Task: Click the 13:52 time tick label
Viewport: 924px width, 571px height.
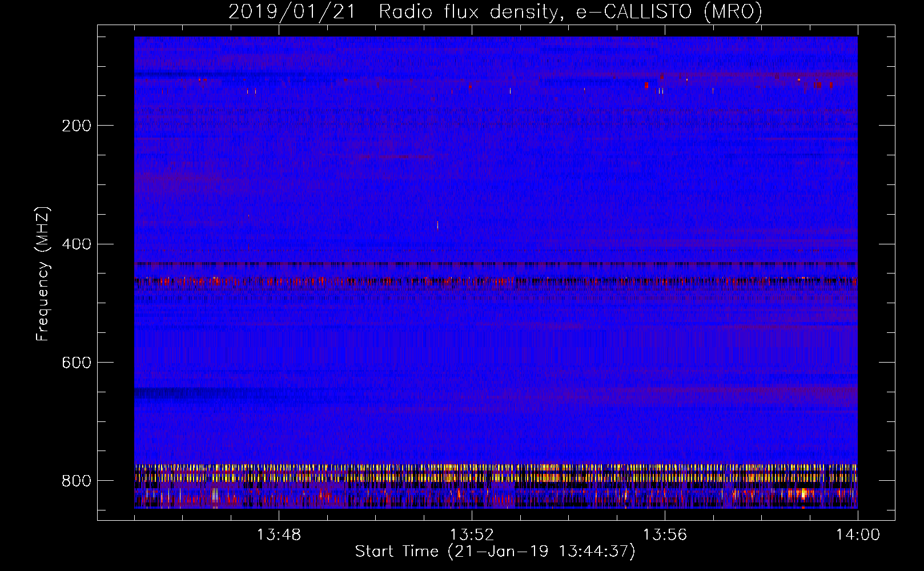Action: pos(472,535)
